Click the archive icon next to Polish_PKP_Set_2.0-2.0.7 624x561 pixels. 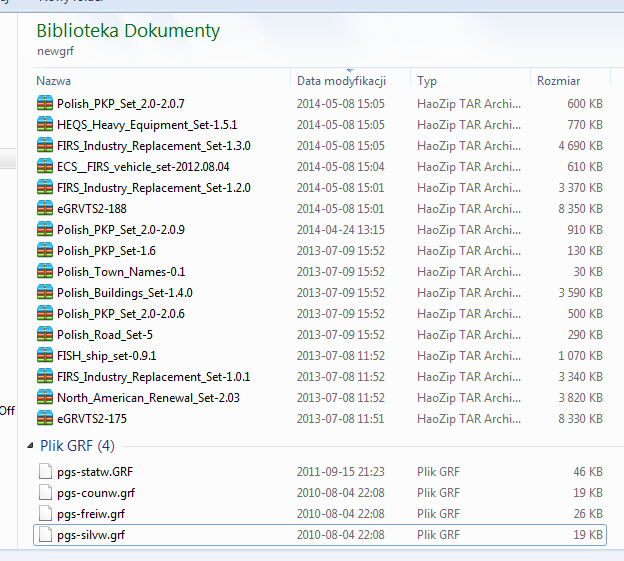[x=44, y=104]
